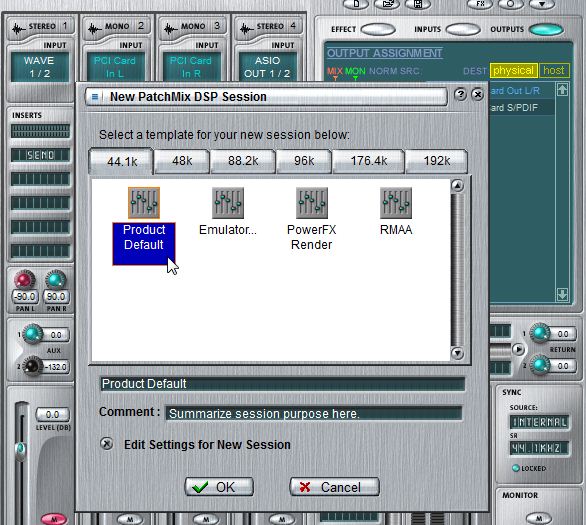This screenshot has height=525, width=586.
Task: Click dialog title bar menu icon
Action: pyautogui.click(x=95, y=97)
